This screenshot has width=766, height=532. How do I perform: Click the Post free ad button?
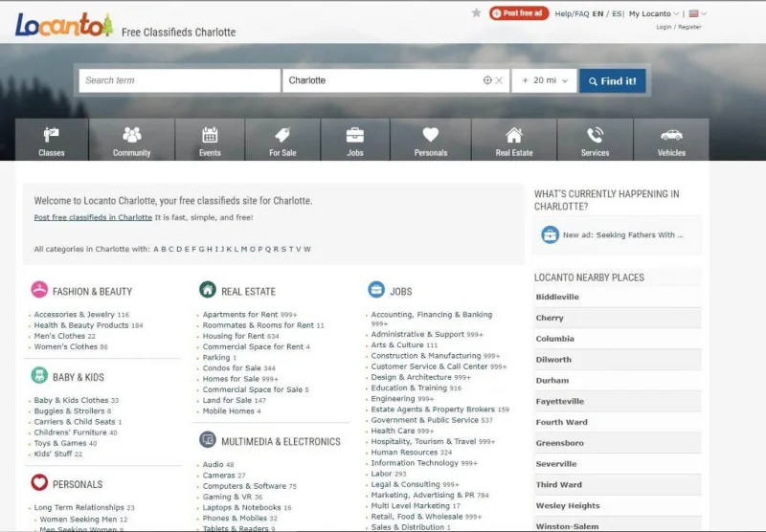coord(519,13)
